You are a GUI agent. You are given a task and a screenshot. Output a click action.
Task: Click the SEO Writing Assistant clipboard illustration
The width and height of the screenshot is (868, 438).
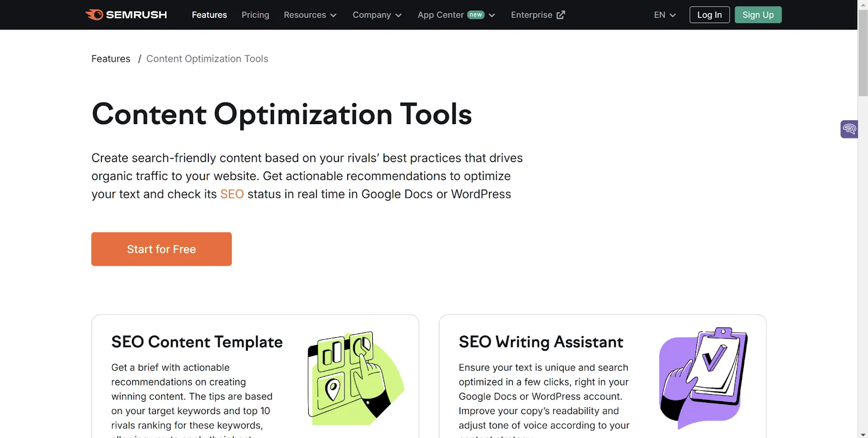tap(703, 377)
